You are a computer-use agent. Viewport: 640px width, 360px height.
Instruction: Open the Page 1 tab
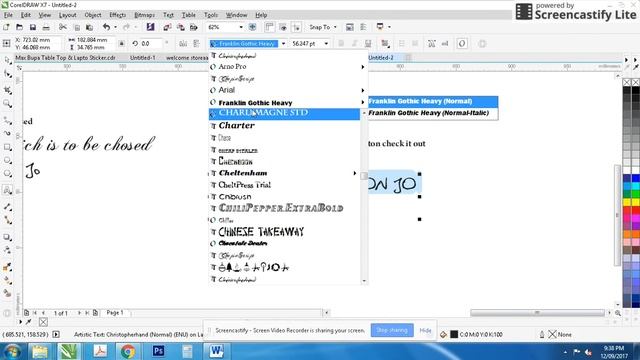tap(115, 313)
